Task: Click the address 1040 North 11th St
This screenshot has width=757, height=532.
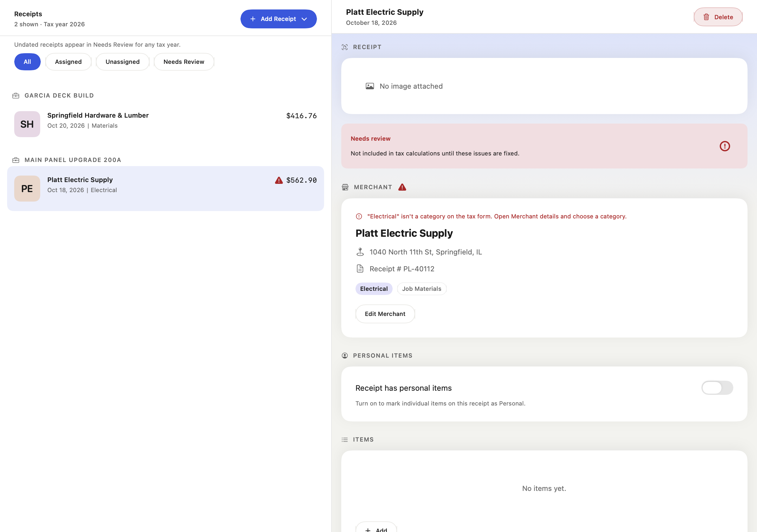Action: coord(426,252)
